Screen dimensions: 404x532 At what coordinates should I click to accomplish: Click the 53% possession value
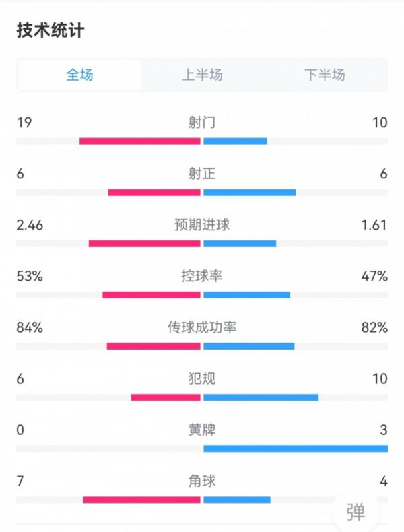[x=30, y=276]
